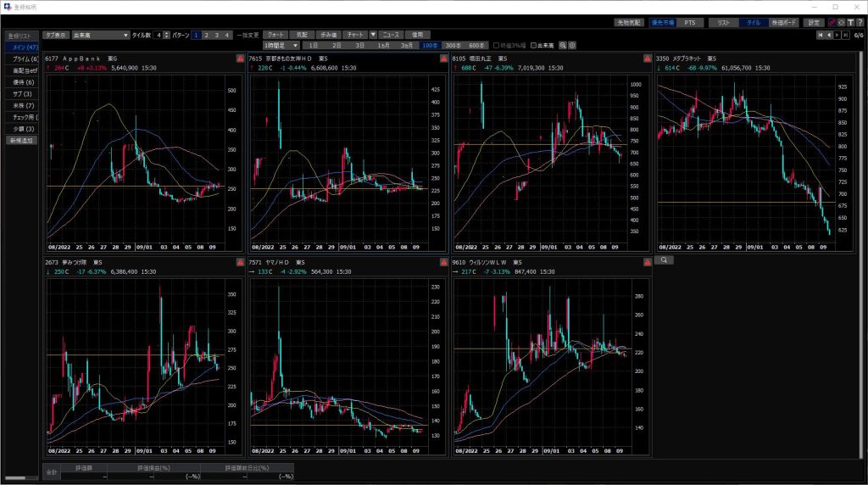Viewport: 868px width, 485px height.
Task: Click the alert triangle icon on AppBank chart
Action: point(239,59)
